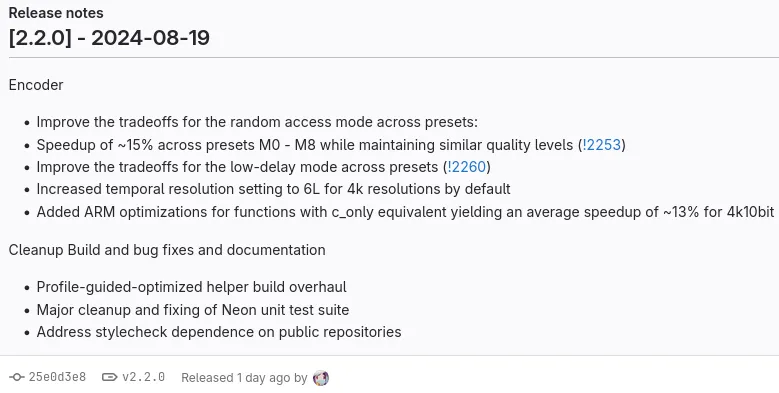The height and width of the screenshot is (393, 779).
Task: Click the [2.2.0] - 2024-08-19 heading
Action: click(x=109, y=38)
